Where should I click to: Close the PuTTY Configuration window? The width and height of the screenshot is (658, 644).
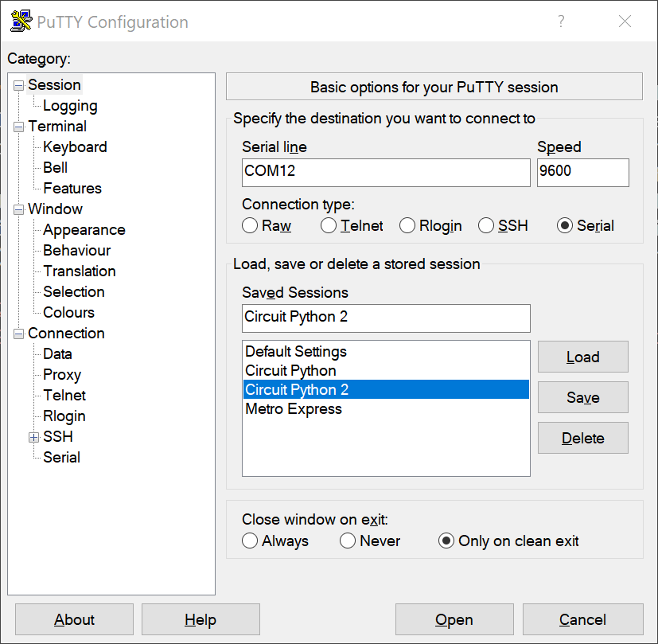coord(625,21)
